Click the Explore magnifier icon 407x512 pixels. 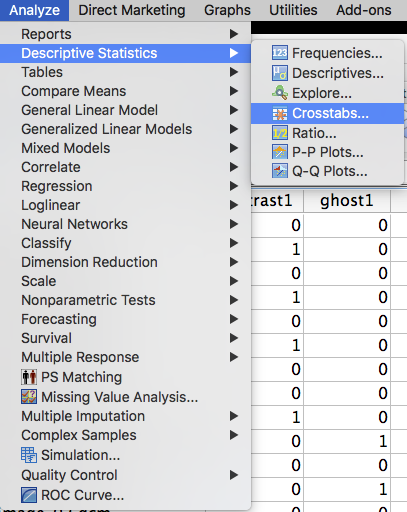(x=280, y=93)
